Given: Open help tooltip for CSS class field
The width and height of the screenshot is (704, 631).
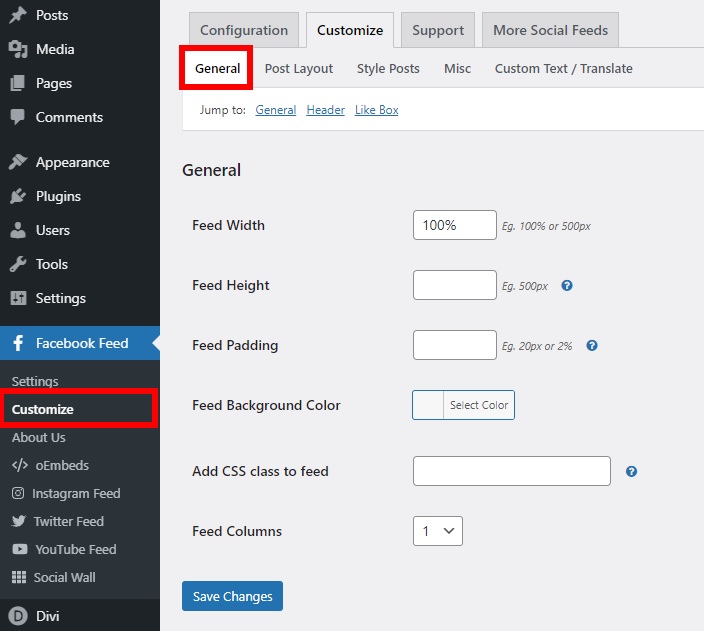Looking at the screenshot, I should (631, 472).
